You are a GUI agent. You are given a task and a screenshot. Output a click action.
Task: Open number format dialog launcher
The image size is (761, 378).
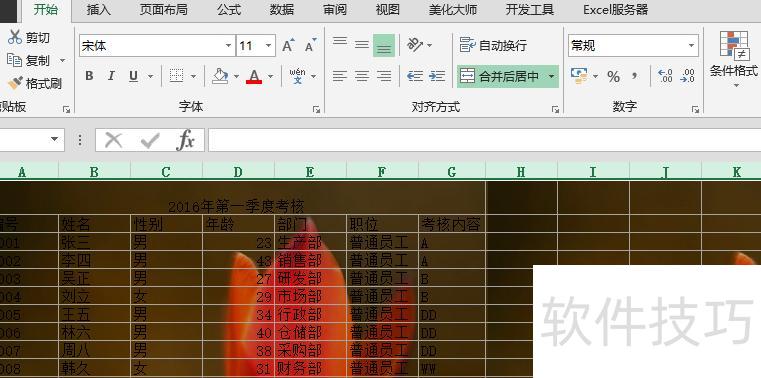pyautogui.click(x=695, y=110)
